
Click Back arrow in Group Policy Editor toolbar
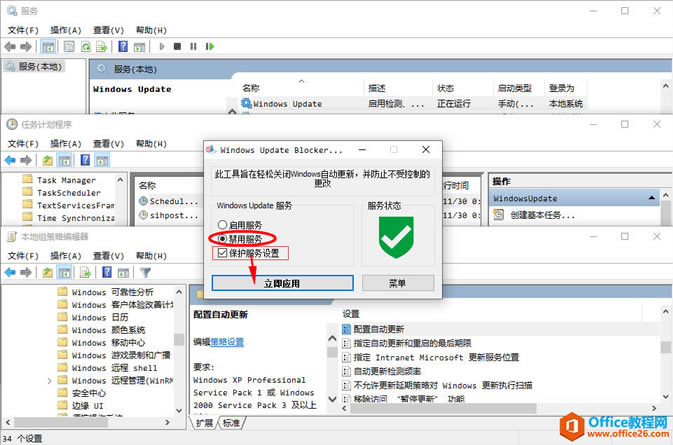click(x=10, y=272)
